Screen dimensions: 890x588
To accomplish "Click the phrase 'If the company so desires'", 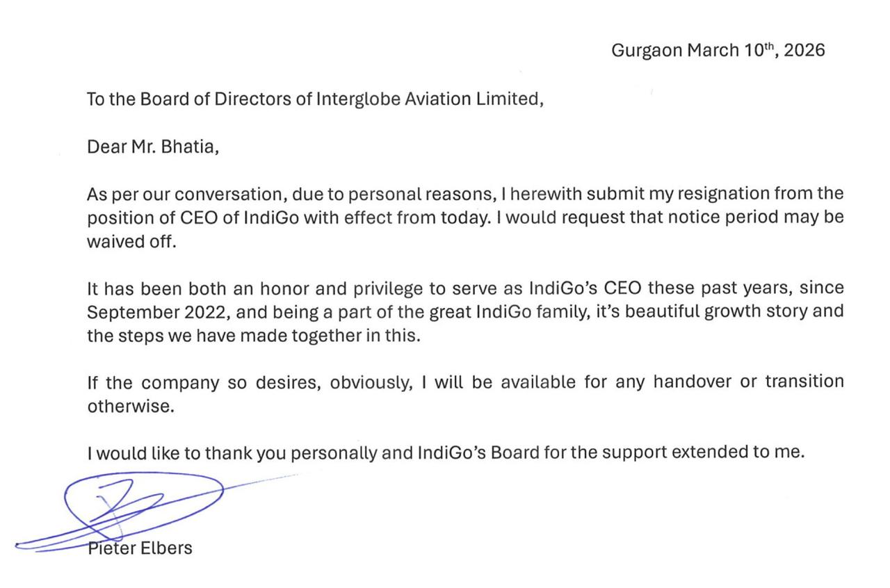I will point(203,382).
